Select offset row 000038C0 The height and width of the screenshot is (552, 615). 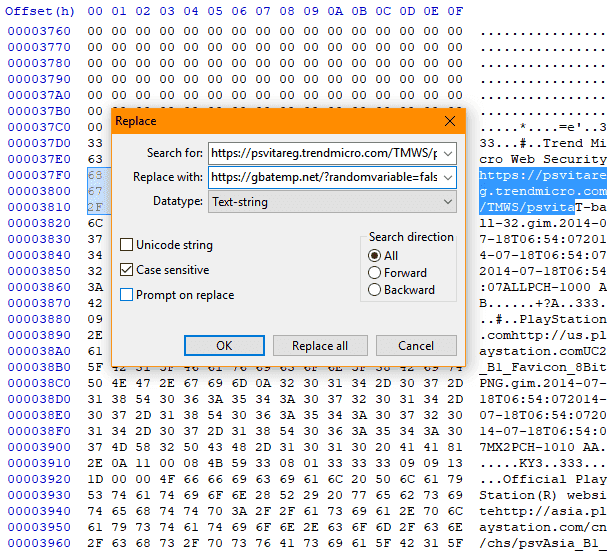point(39,383)
